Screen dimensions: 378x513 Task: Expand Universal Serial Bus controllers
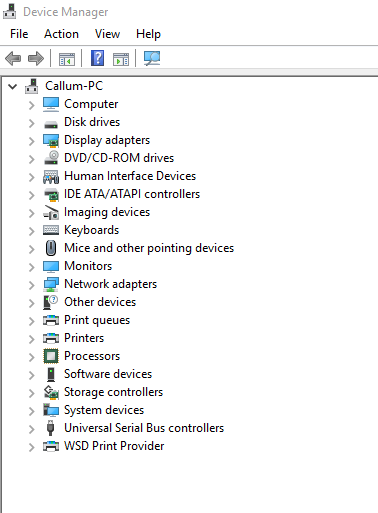coord(31,429)
